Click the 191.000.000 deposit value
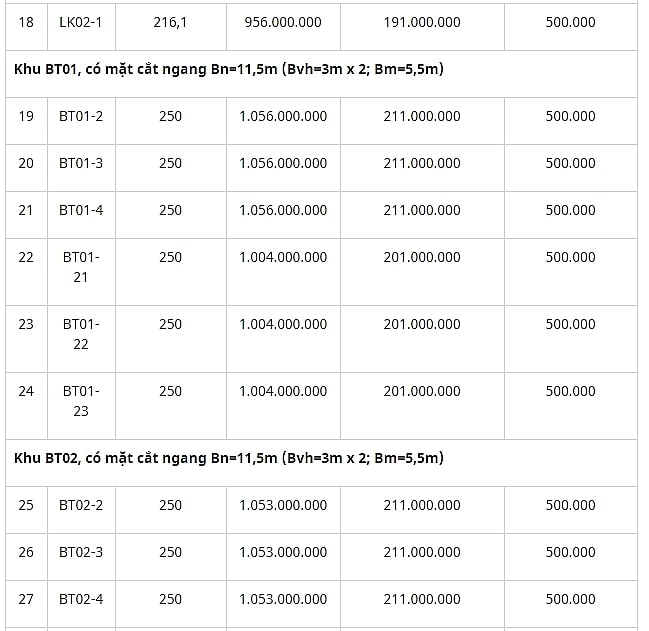Image resolution: width=649 pixels, height=631 pixels. 422,22
